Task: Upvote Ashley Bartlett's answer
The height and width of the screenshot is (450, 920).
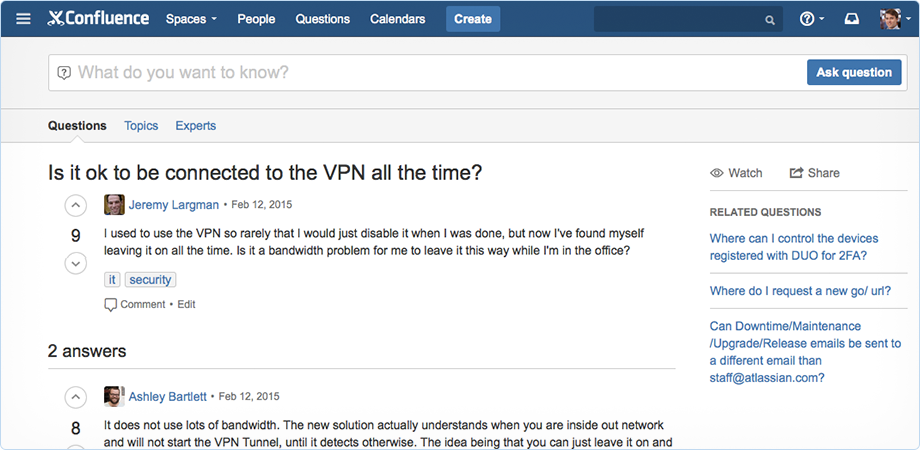Action: click(76, 397)
